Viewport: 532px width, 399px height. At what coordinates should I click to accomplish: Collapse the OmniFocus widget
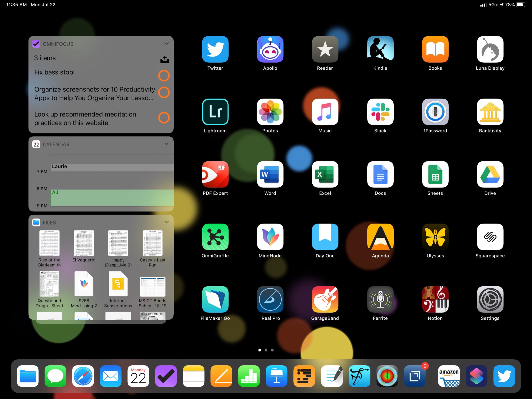click(166, 44)
